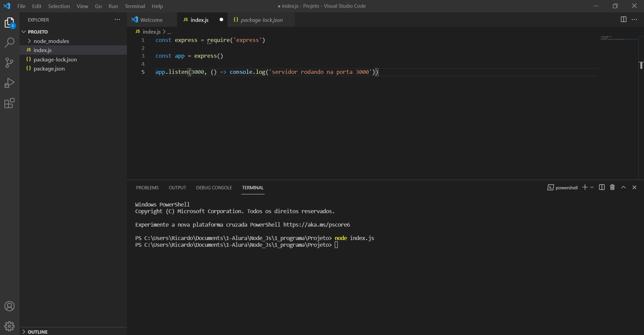Click line number 5 in the gutter
This screenshot has height=335, width=644.
pos(143,72)
